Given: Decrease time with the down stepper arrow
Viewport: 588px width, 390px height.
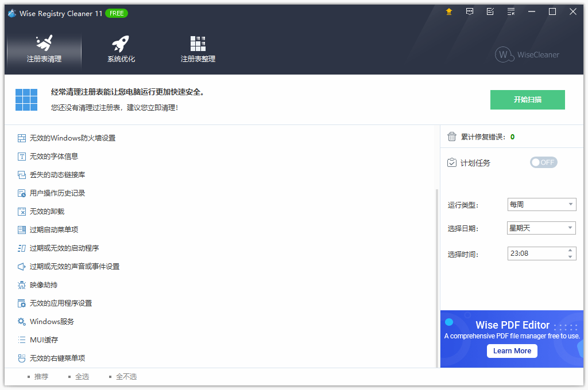Looking at the screenshot, I should click(x=570, y=256).
